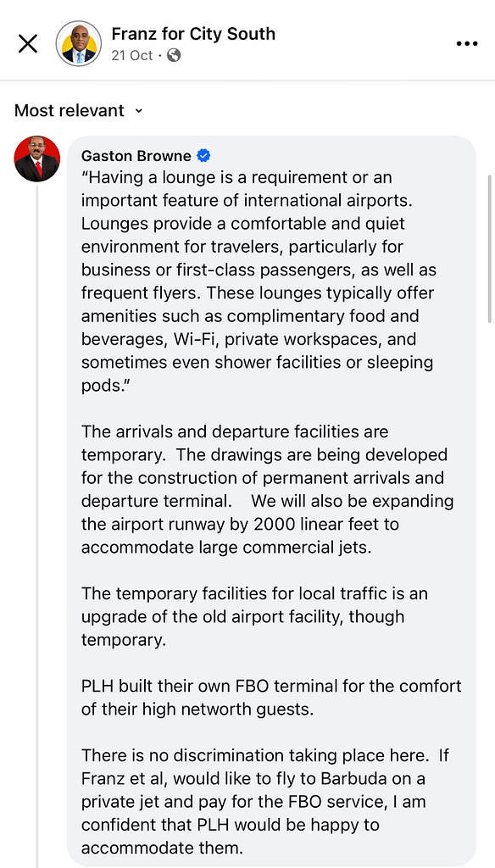Open the Most relevant sort dropdown

(x=79, y=111)
